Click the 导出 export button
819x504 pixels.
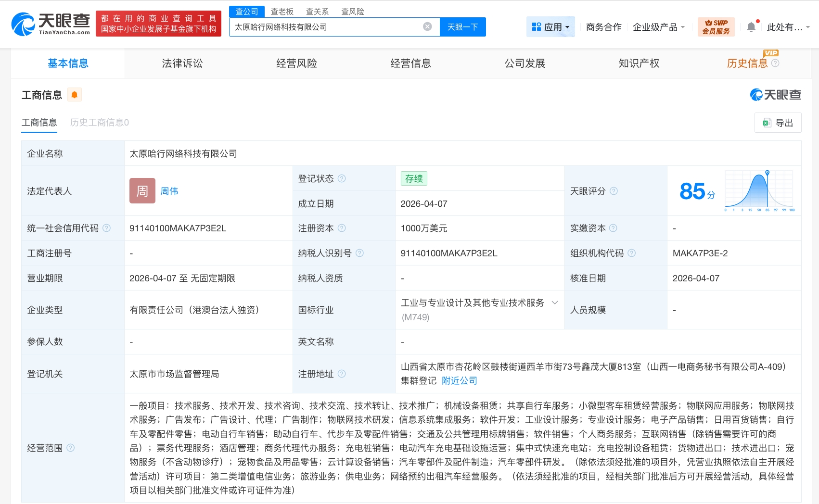778,123
